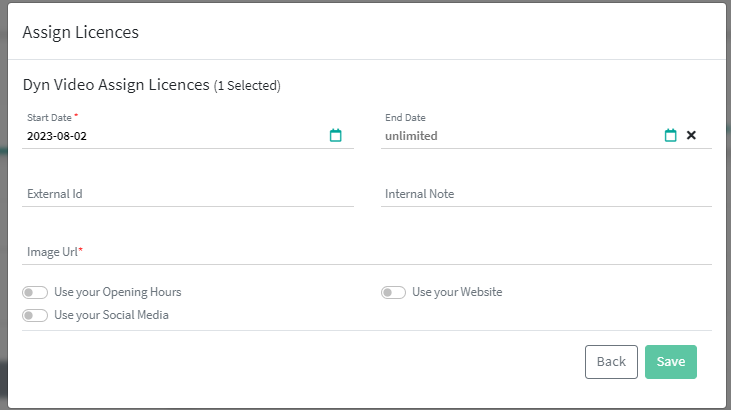Screen dimensions: 731x410
Task: Click the Use your Social Media label text
Action: tap(111, 315)
